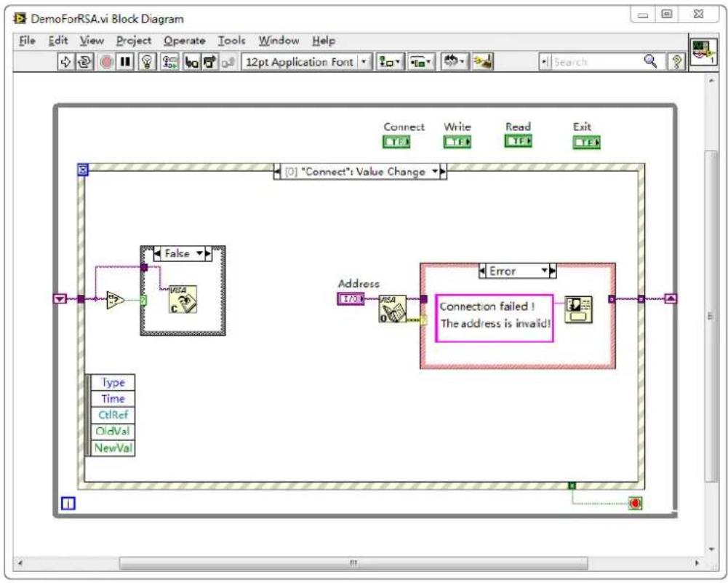Select the Write boolean terminal
This screenshot has width=728, height=583.
coord(457,142)
